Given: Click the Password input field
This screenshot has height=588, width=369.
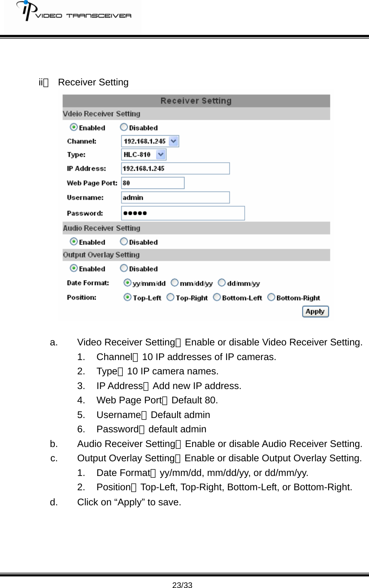Looking at the screenshot, I should pos(183,212).
